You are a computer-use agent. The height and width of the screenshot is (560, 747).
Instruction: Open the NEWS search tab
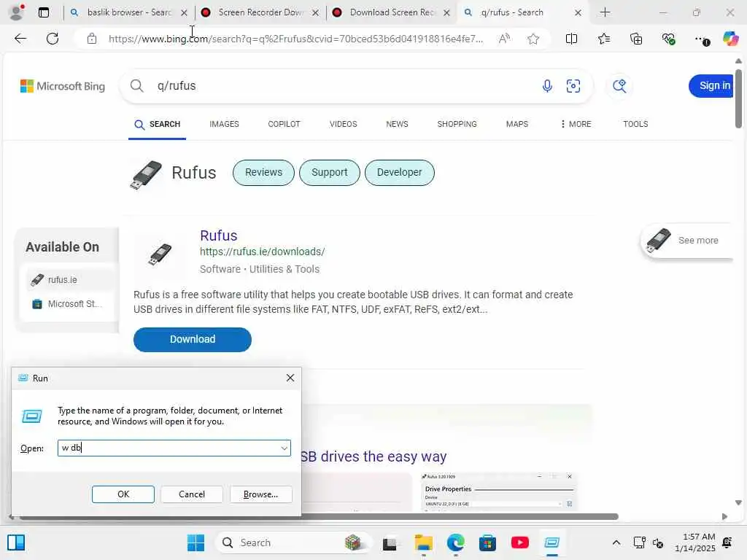pyautogui.click(x=397, y=124)
